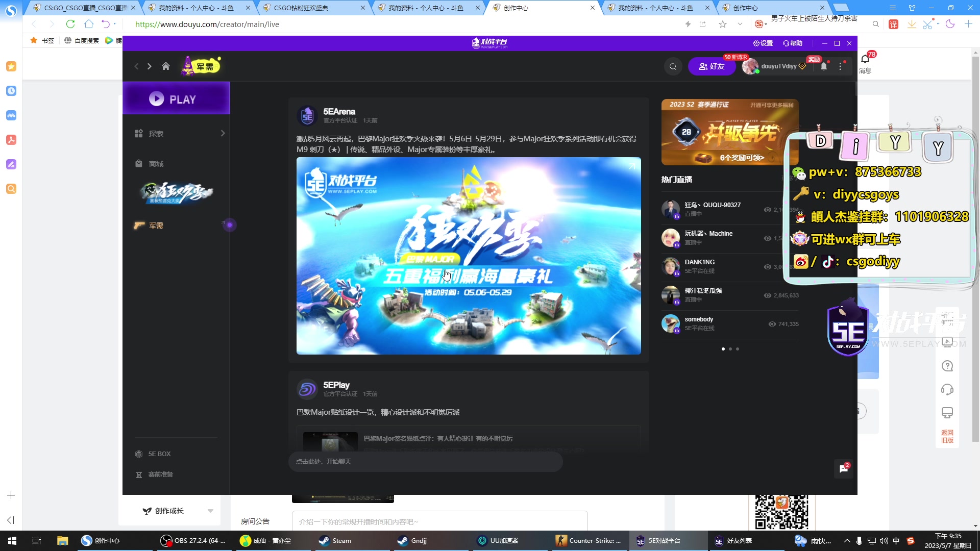The width and height of the screenshot is (980, 551).
Task: Click the PLAY button in 5E sidebar
Action: pos(176,98)
